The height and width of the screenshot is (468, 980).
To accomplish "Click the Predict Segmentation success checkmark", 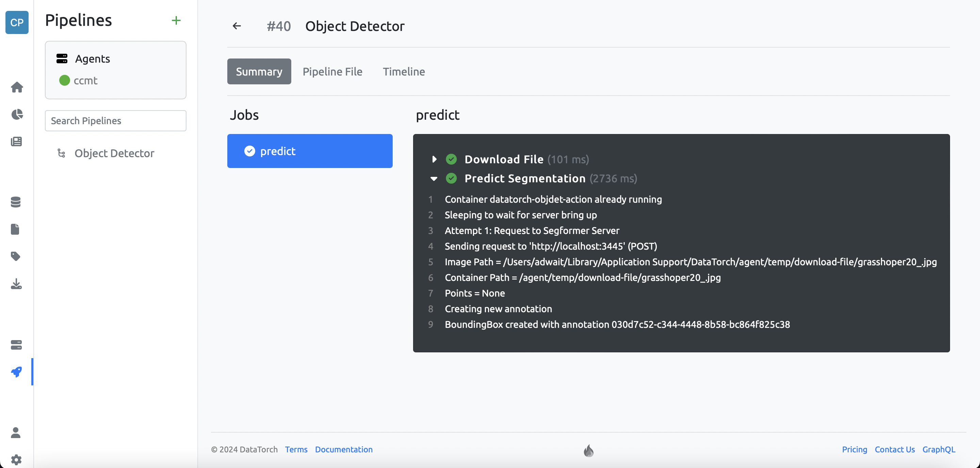I will point(452,178).
